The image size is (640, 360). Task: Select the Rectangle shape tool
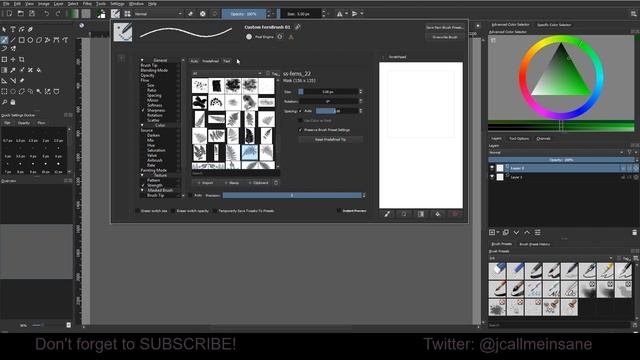22,40
